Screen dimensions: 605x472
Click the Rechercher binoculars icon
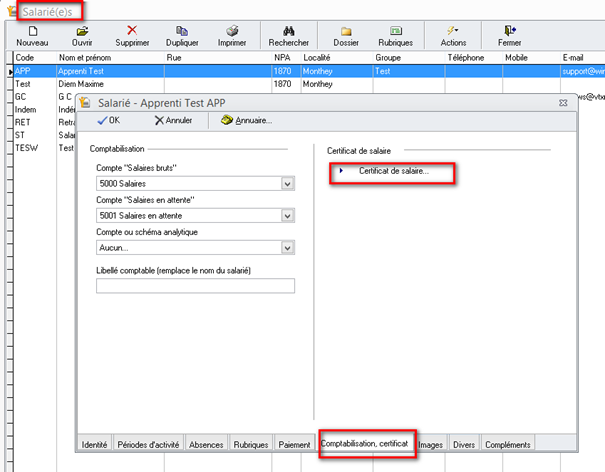pos(288,31)
